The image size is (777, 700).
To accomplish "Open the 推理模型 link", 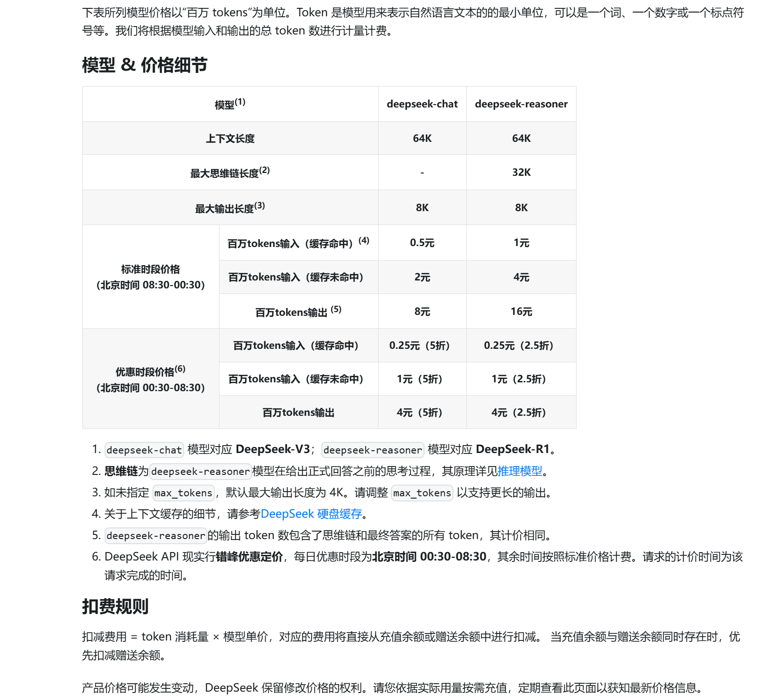I will 520,471.
